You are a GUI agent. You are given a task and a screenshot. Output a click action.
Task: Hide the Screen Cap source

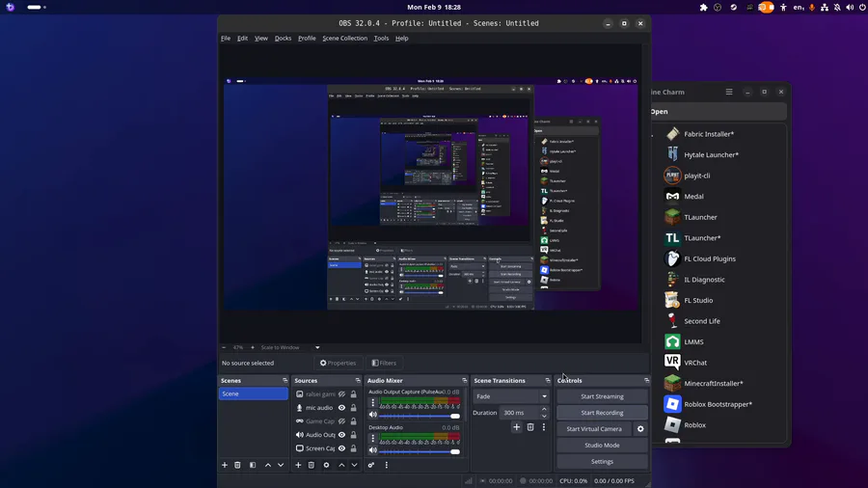tap(341, 448)
